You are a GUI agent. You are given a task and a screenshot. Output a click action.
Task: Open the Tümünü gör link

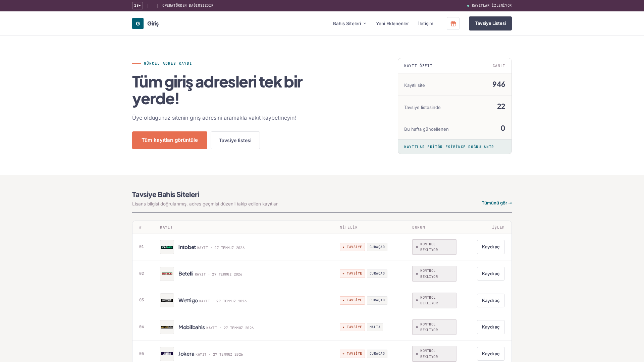pos(497,203)
